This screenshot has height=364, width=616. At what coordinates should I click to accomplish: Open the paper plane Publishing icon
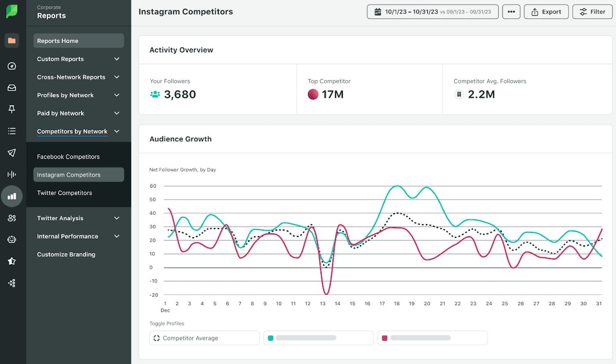tap(12, 153)
